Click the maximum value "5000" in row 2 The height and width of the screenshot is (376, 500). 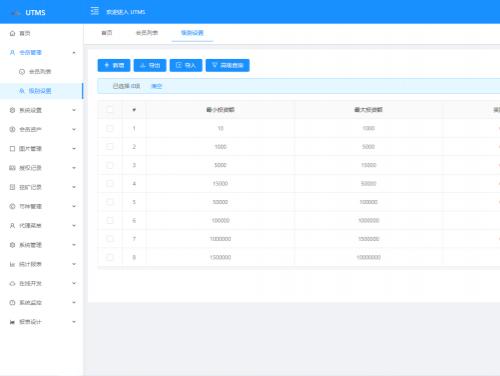pos(369,147)
